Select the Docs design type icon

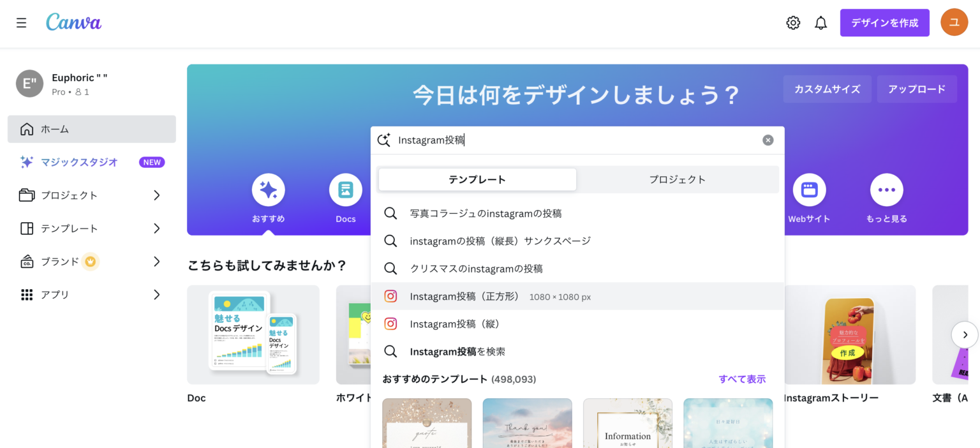pyautogui.click(x=345, y=190)
